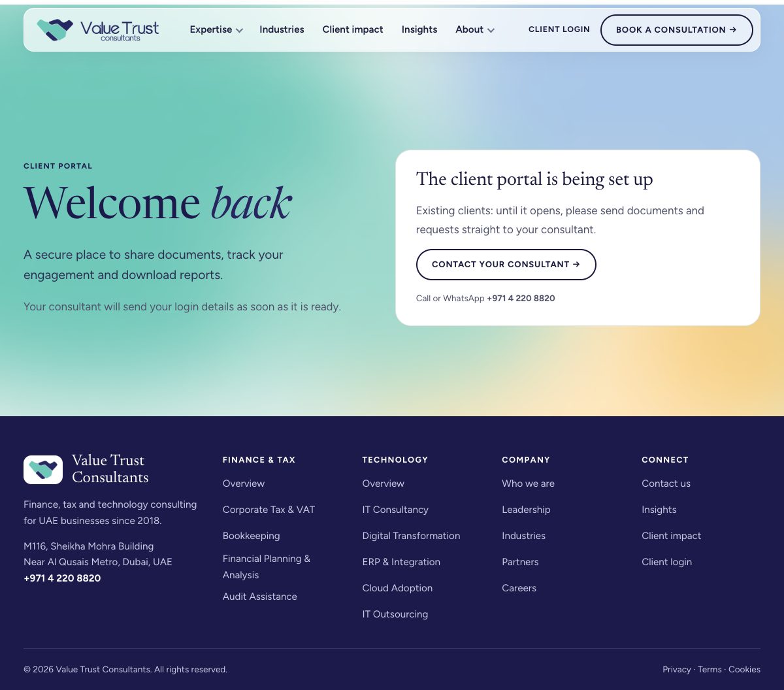Viewport: 784px width, 690px height.
Task: Open the footer Client impact link
Action: coord(671,536)
